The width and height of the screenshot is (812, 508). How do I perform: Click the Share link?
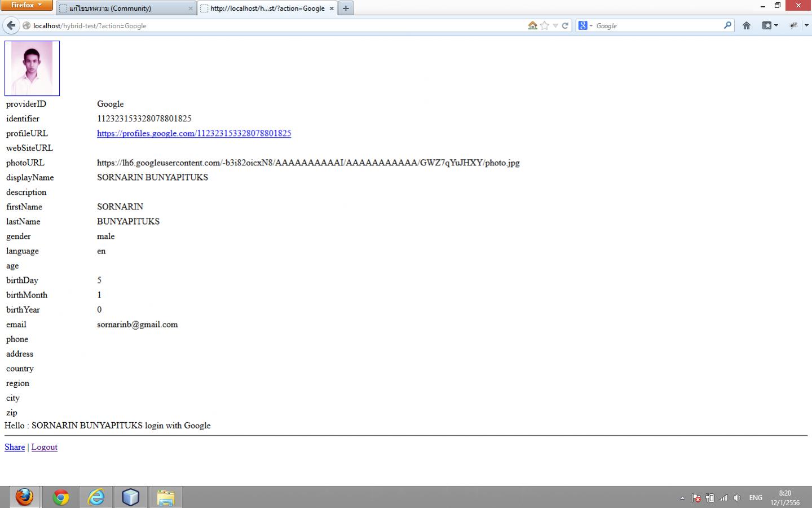(x=15, y=447)
